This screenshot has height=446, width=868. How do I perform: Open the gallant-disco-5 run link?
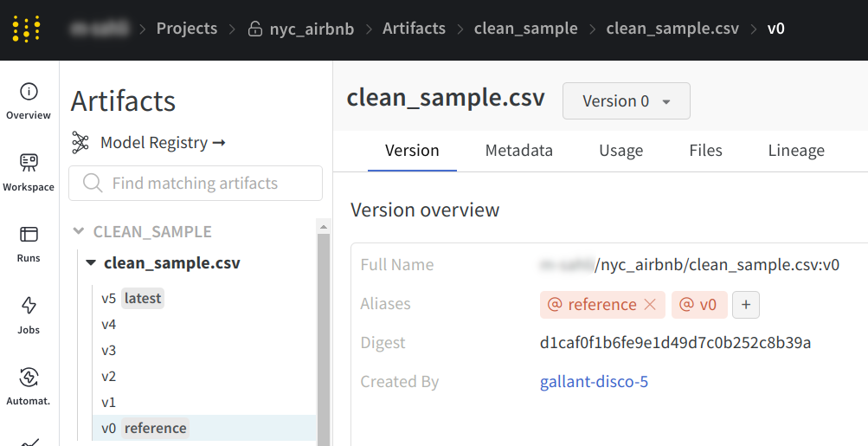click(594, 381)
